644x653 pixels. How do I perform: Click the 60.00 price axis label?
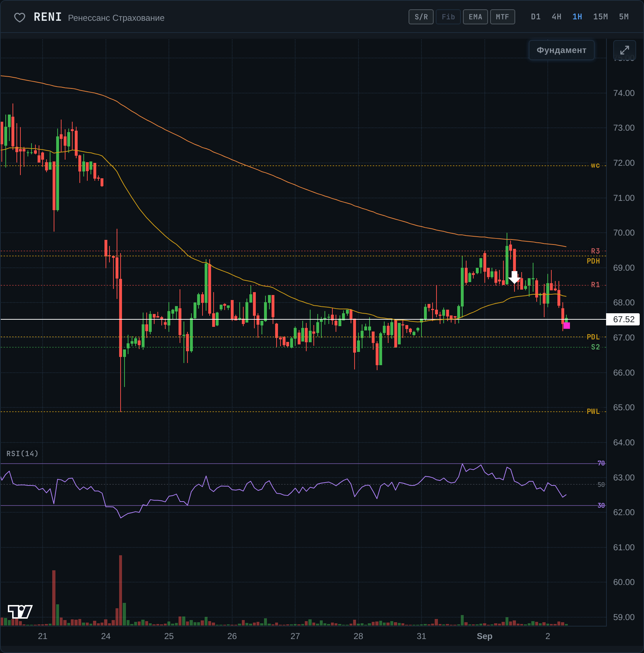624,582
